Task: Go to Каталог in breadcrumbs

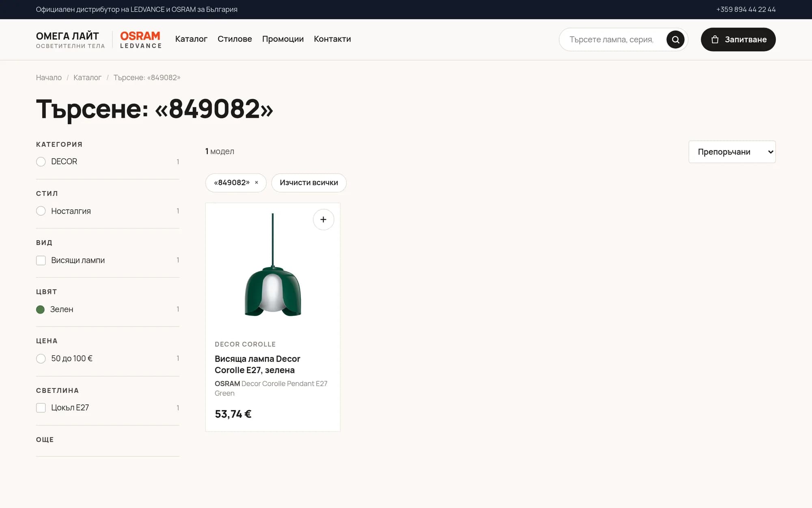Action: [x=87, y=77]
